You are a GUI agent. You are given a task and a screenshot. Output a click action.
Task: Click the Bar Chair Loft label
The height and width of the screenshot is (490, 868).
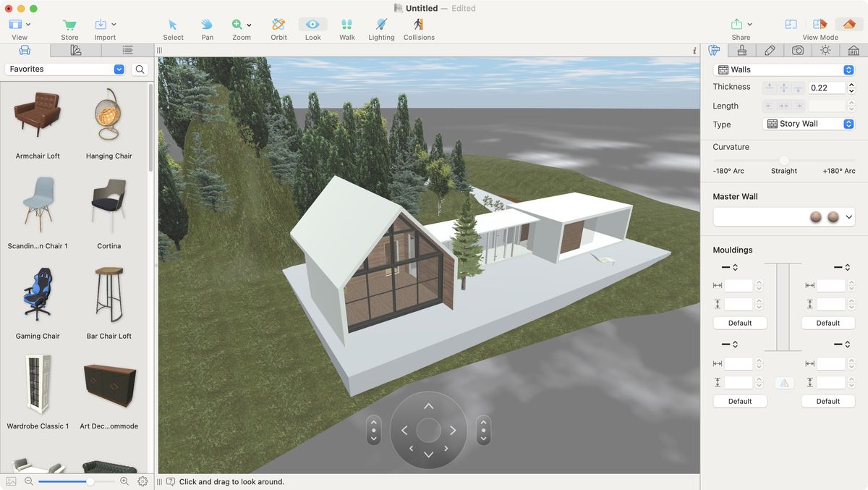pos(109,336)
